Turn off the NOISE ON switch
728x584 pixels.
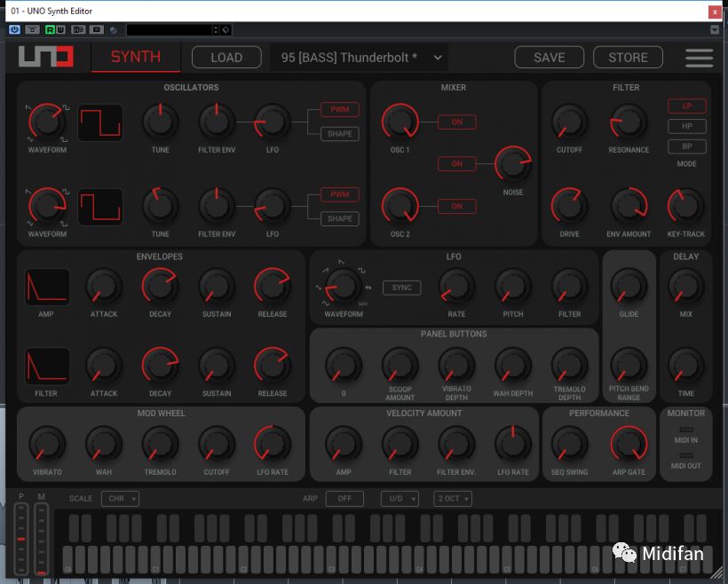(457, 164)
